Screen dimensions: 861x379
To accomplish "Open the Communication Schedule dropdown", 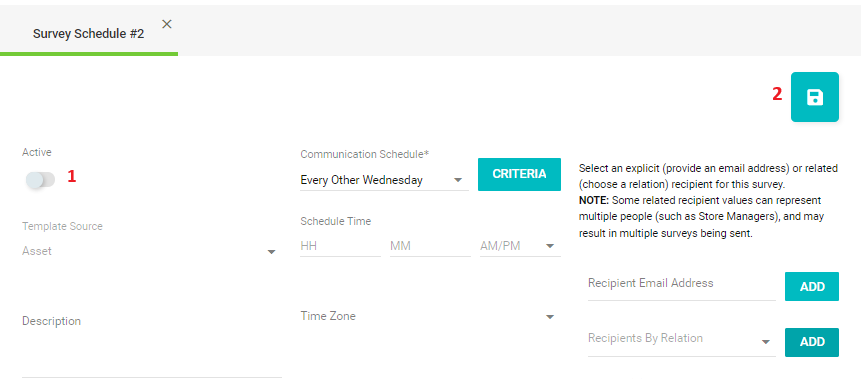I will pos(384,180).
